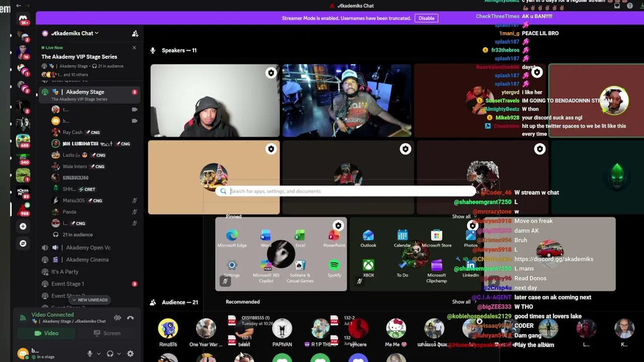
Task: Toggle microphone mute in user panel
Action: tap(90, 353)
